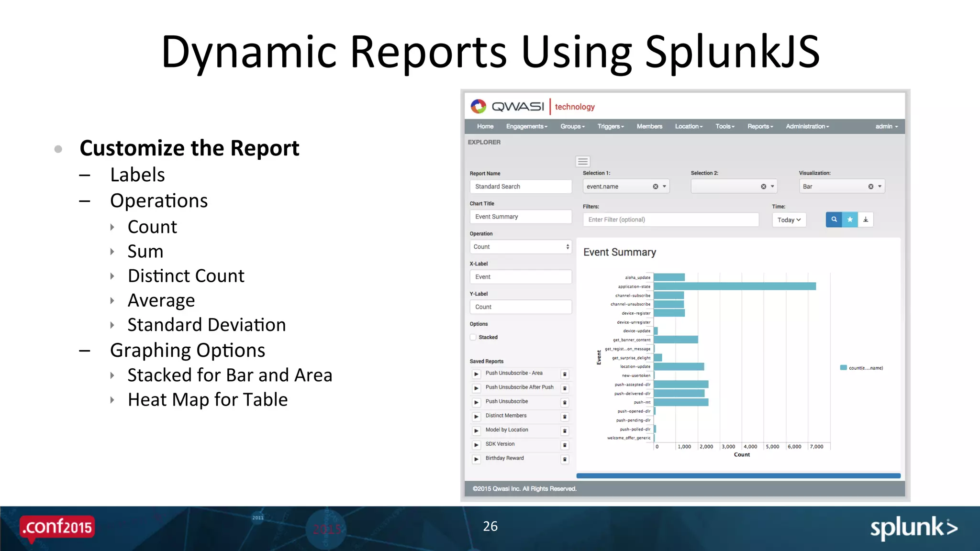Run the Distinct Members saved report
This screenshot has width=980, height=551.
[476, 417]
